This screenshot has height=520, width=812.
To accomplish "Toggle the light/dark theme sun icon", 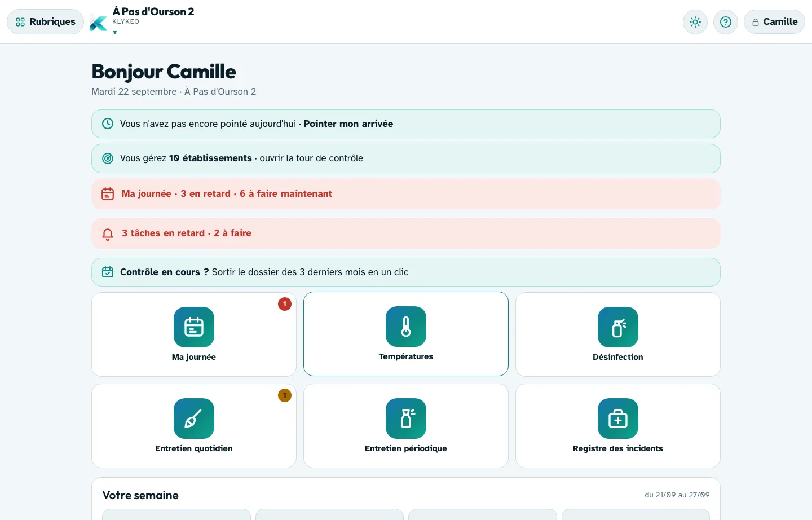I will click(x=695, y=22).
